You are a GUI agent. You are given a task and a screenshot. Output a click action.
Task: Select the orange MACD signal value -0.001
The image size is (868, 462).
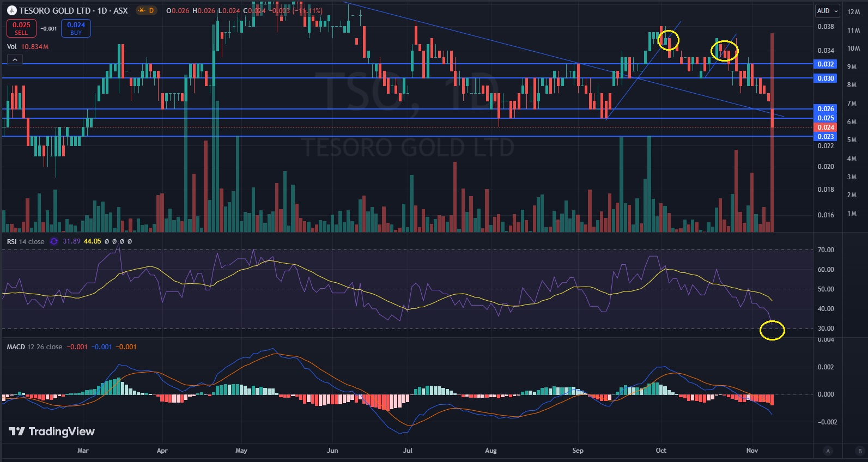coord(126,347)
